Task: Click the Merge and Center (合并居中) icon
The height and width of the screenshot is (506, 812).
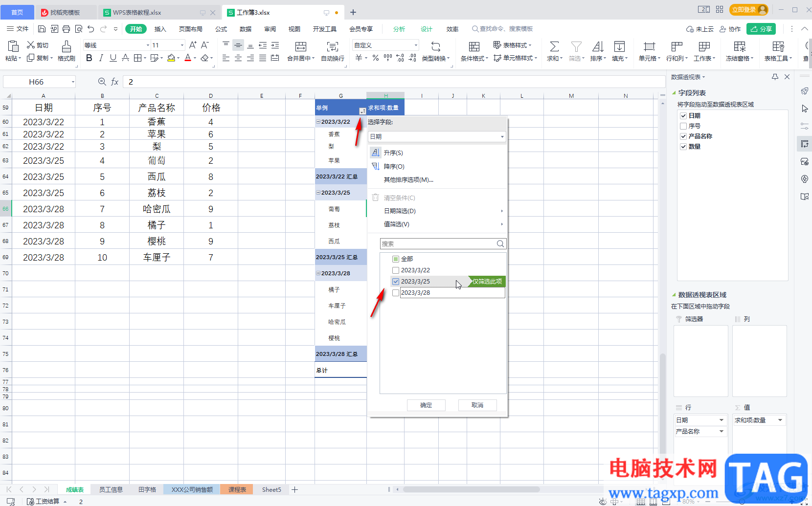Action: click(x=301, y=46)
